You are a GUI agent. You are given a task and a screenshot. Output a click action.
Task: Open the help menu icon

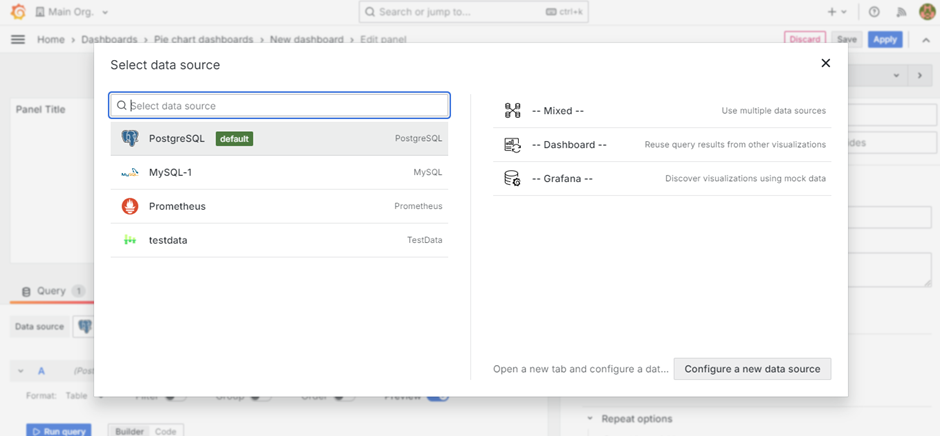(x=874, y=12)
